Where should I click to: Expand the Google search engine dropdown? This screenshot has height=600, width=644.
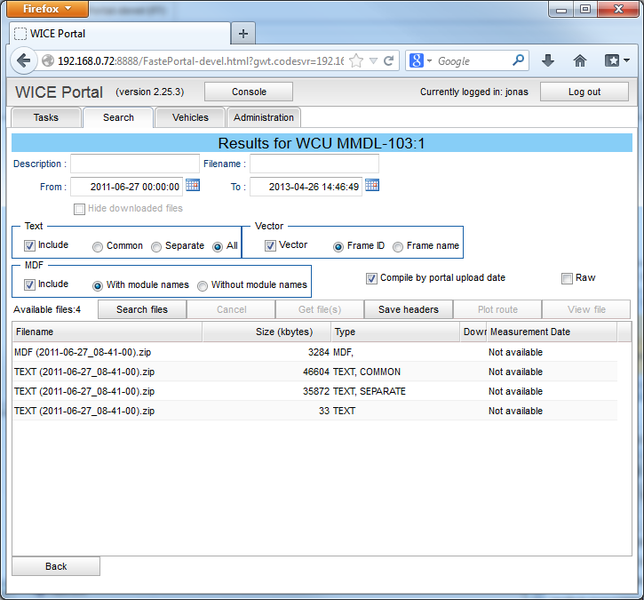coord(421,61)
